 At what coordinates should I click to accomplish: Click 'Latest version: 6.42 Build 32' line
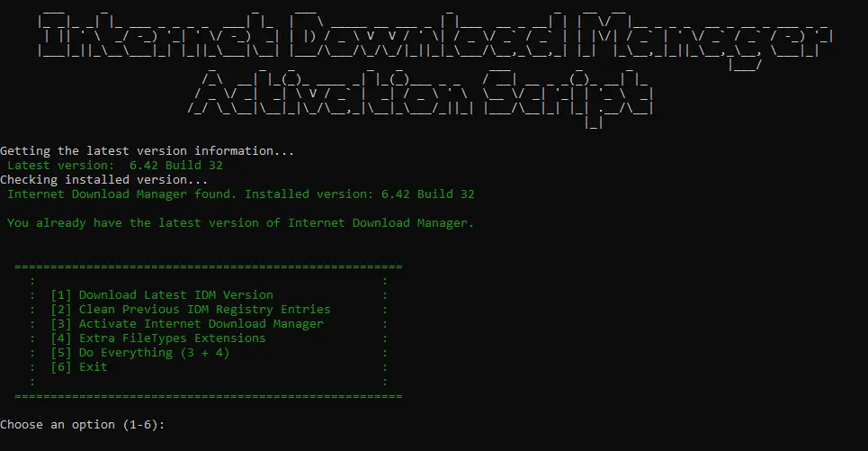tap(115, 165)
